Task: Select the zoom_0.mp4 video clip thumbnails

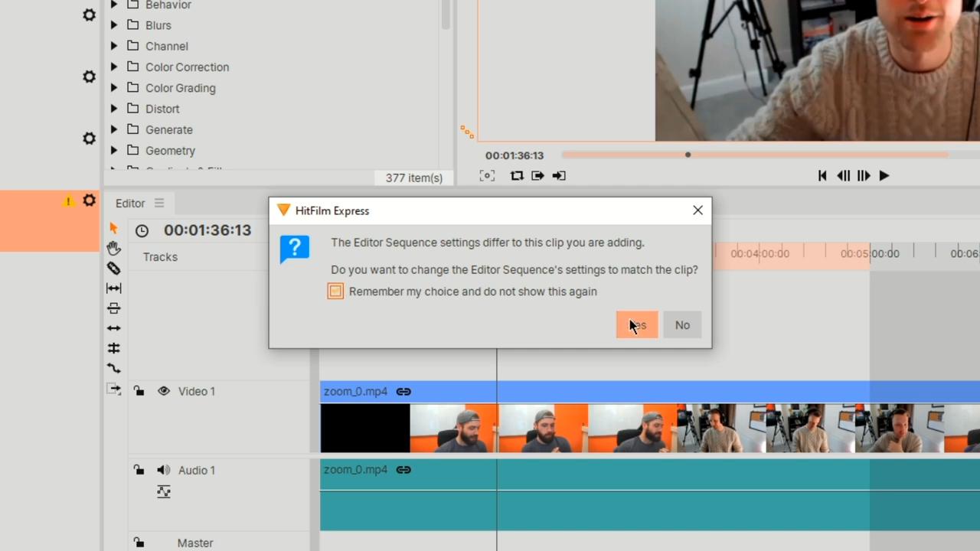Action: coord(650,429)
